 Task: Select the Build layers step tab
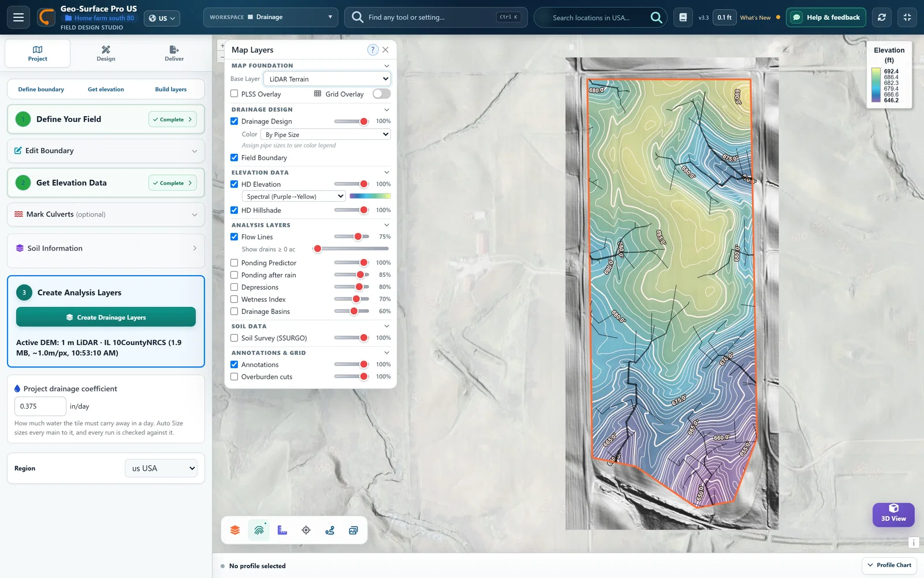(171, 90)
